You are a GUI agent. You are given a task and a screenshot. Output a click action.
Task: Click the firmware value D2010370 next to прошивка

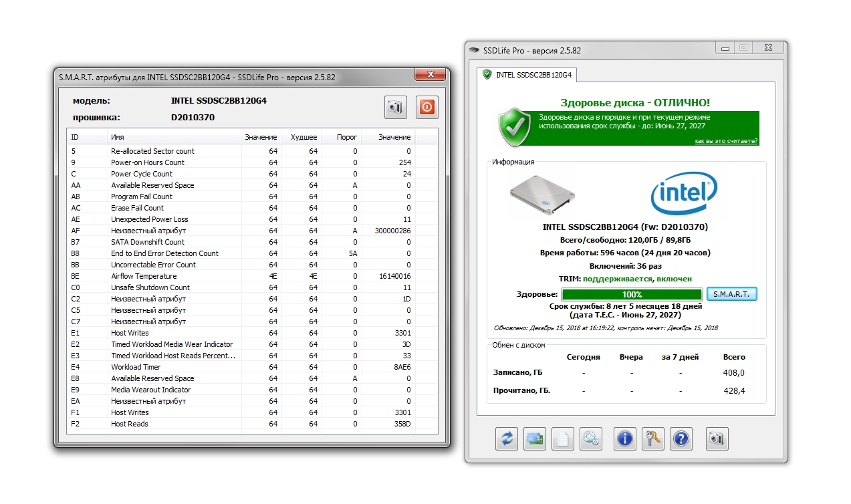tap(193, 118)
